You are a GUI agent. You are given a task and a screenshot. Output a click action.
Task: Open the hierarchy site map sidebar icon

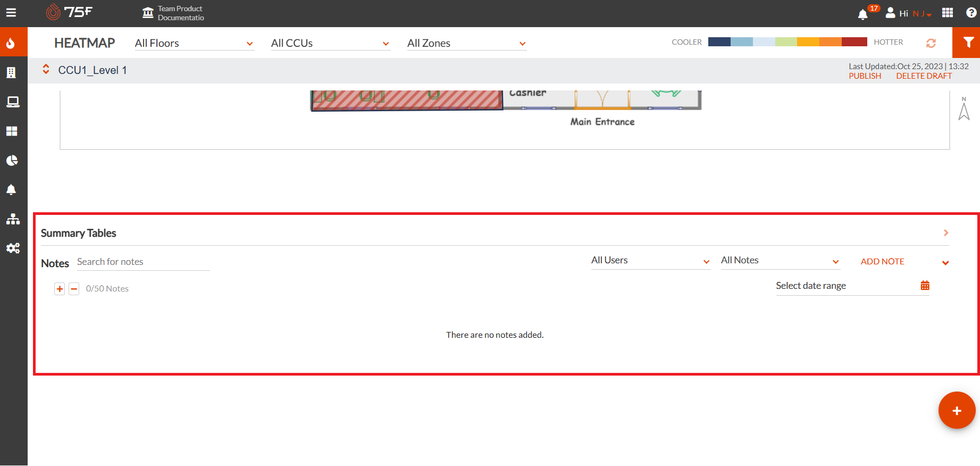pos(13,219)
